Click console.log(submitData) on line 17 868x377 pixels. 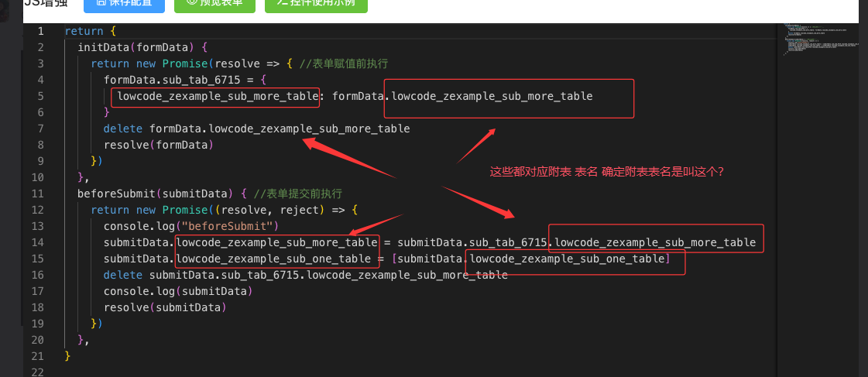coord(177,291)
